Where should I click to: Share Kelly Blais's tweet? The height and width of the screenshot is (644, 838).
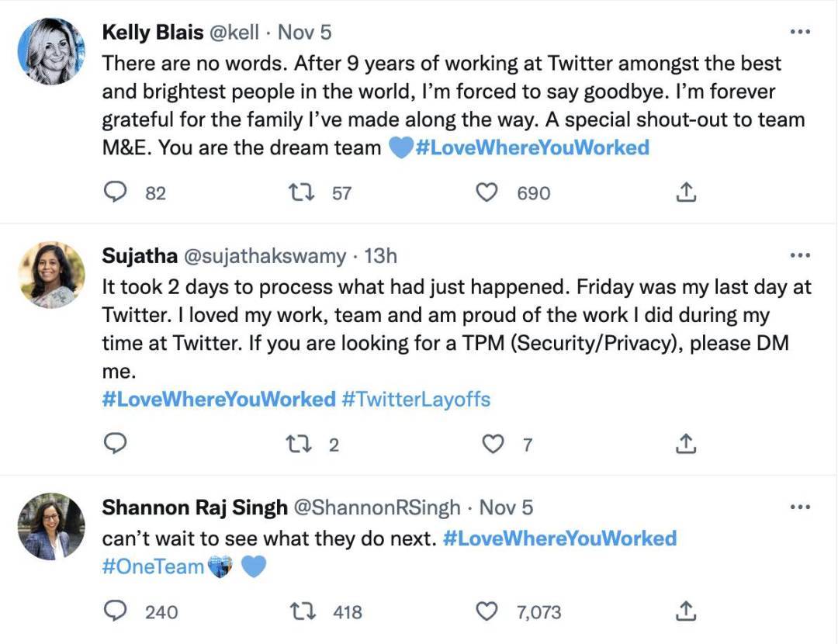[685, 192]
